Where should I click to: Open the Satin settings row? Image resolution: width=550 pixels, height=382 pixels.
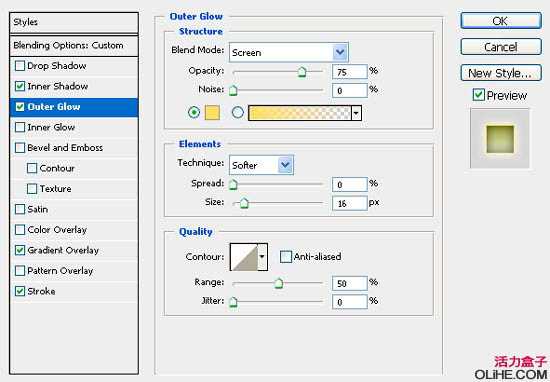[74, 209]
